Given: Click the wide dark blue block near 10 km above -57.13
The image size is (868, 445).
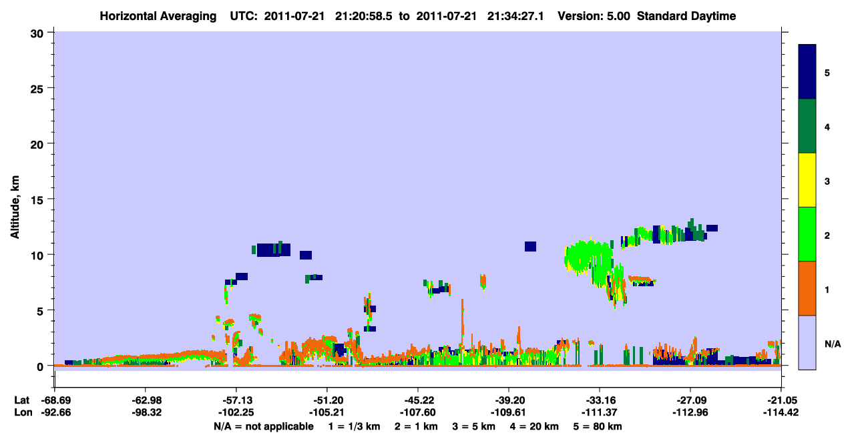Looking at the screenshot, I should (x=273, y=250).
